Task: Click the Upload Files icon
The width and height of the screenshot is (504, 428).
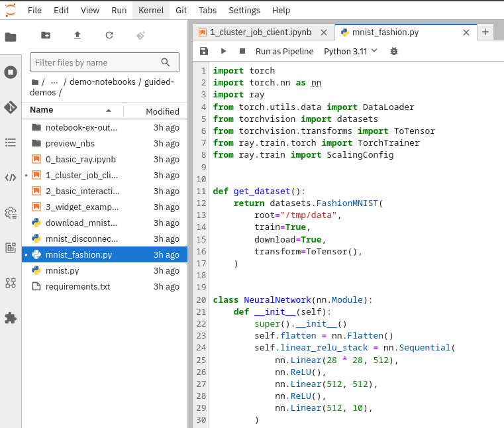Action: 77,36
